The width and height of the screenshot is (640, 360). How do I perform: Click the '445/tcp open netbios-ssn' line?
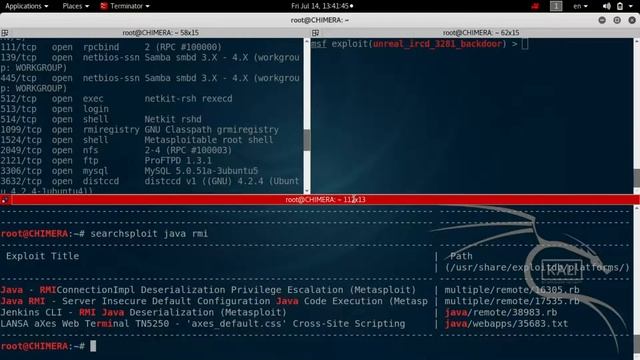[x=150, y=78]
